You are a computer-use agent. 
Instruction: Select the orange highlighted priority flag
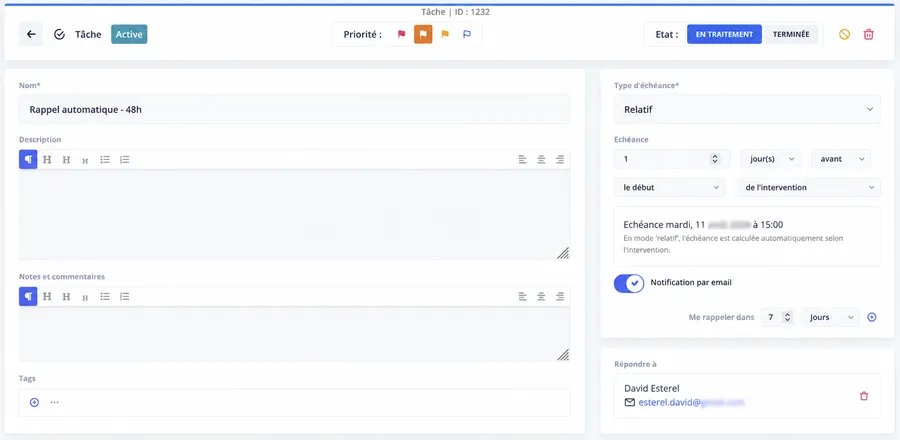pos(423,34)
